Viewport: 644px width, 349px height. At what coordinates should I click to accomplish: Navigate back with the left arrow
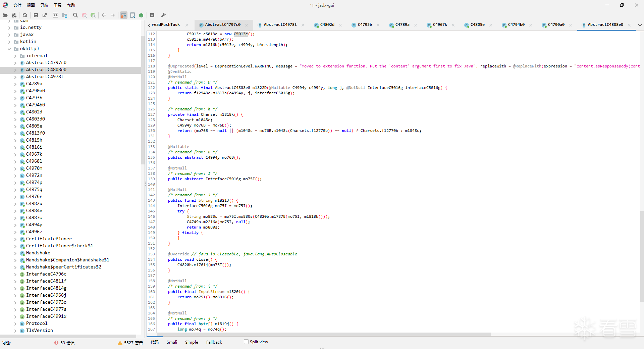click(104, 15)
